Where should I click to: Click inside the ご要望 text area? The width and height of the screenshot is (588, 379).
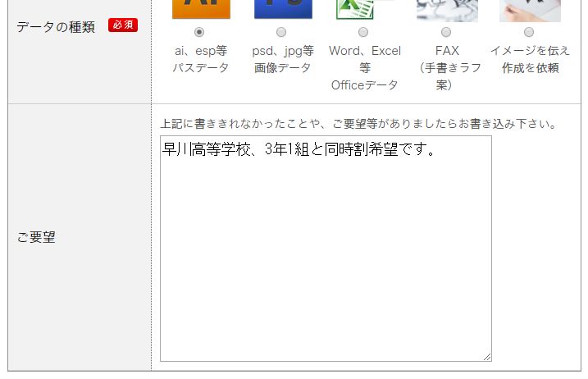[326, 249]
